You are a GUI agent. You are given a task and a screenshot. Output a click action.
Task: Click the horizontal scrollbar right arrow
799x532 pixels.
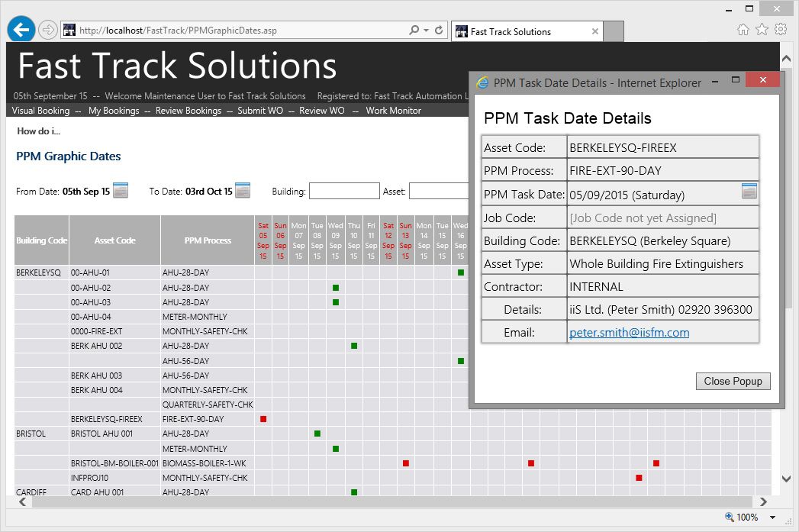point(762,501)
